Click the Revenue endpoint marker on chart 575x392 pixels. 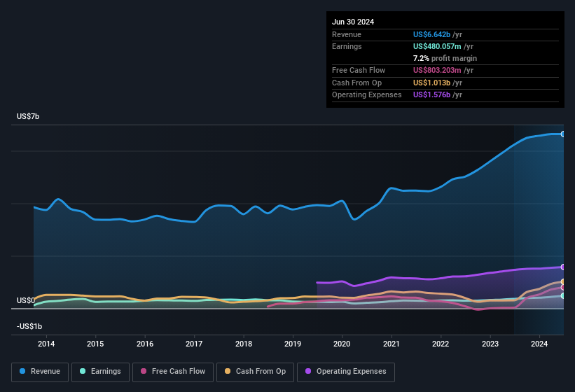(563, 134)
